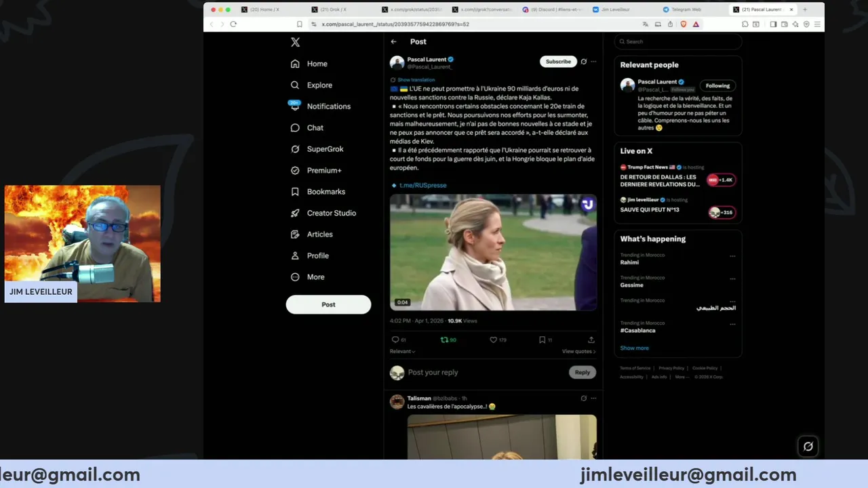Click the bookmark icon left of address bar
Image resolution: width=868 pixels, height=488 pixels.
pyautogui.click(x=299, y=24)
